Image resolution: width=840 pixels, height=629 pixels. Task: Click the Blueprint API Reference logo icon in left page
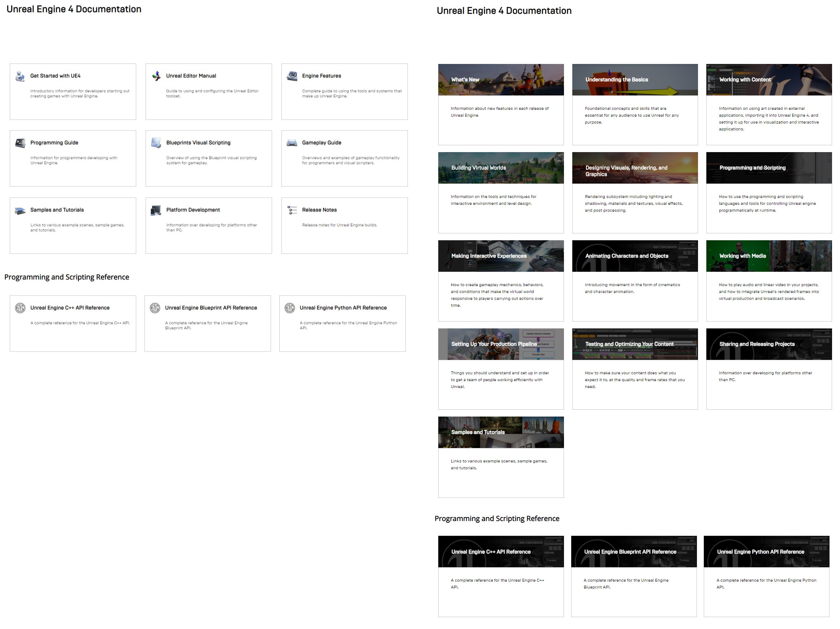click(x=155, y=308)
